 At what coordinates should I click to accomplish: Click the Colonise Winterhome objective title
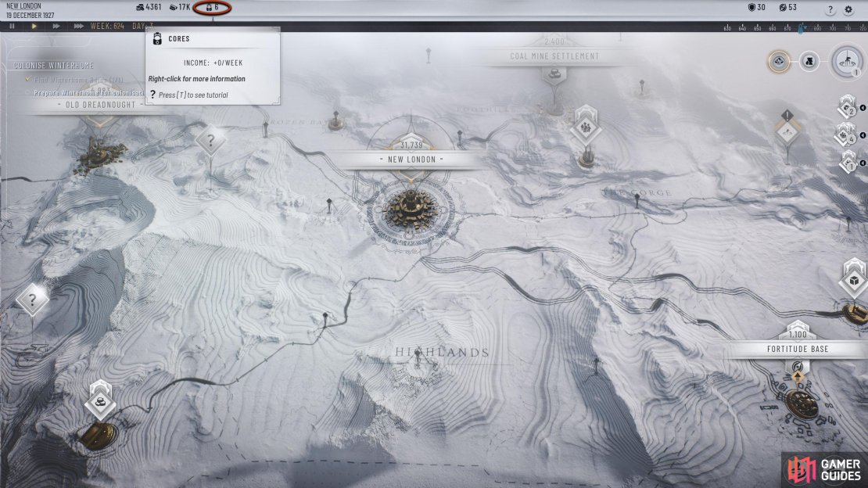point(54,66)
